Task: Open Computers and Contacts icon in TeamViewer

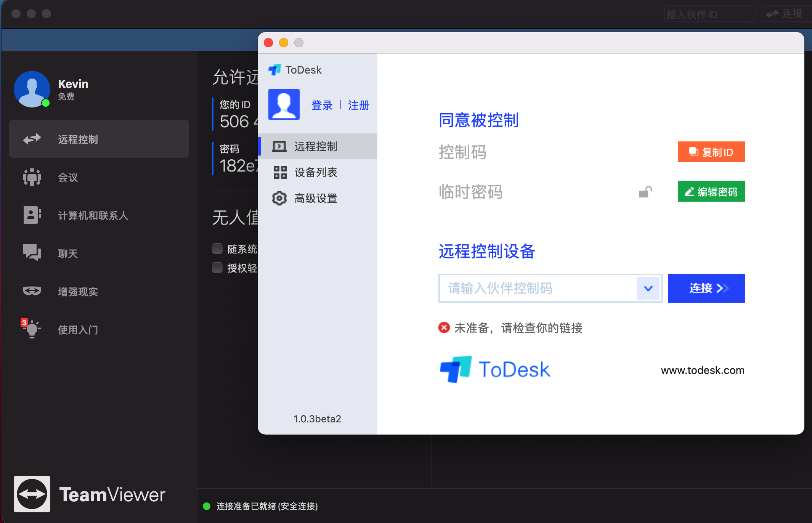Action: [32, 215]
